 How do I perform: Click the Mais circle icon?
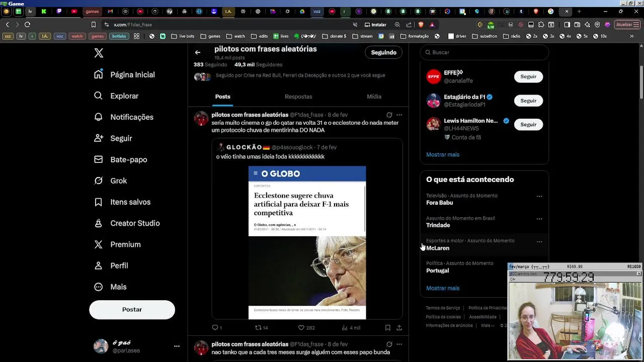click(99, 287)
